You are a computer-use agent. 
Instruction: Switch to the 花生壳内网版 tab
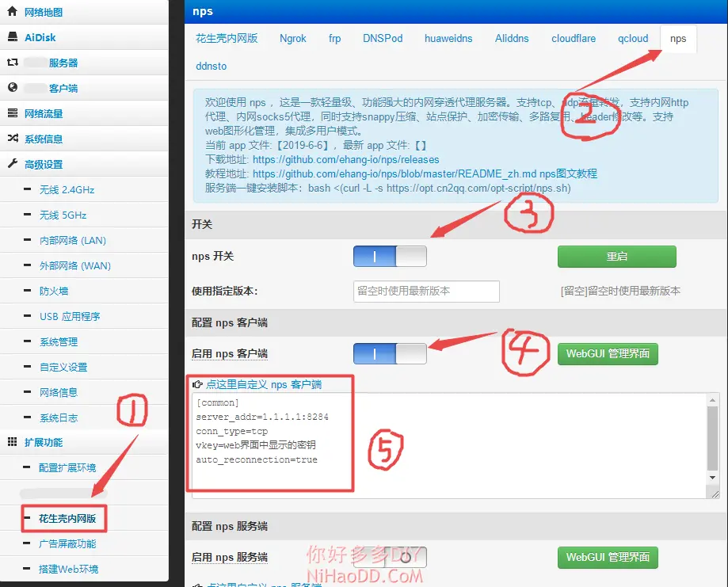(x=227, y=39)
